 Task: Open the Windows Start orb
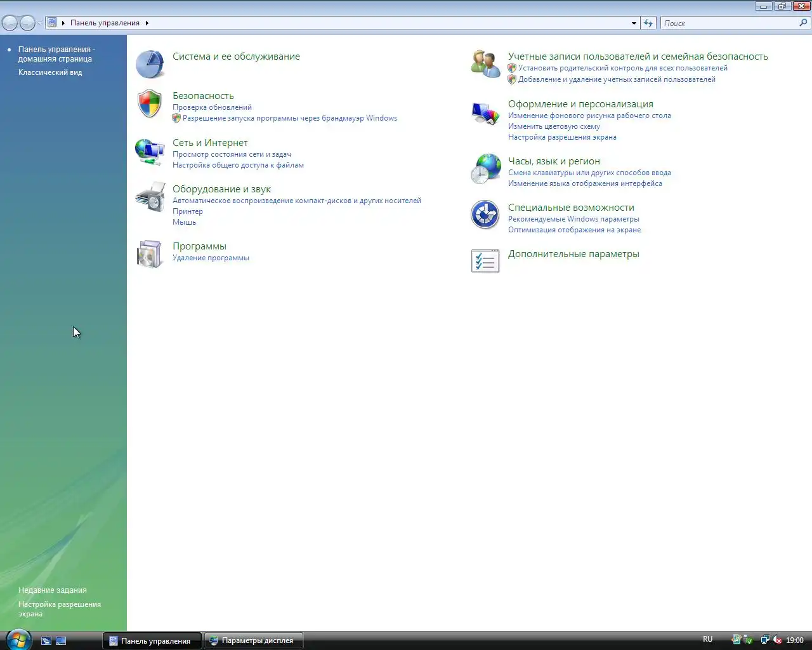tap(18, 639)
